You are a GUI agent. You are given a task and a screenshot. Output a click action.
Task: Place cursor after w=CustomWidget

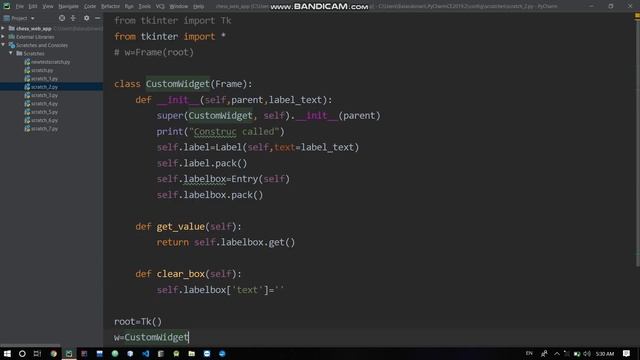pyautogui.click(x=189, y=337)
